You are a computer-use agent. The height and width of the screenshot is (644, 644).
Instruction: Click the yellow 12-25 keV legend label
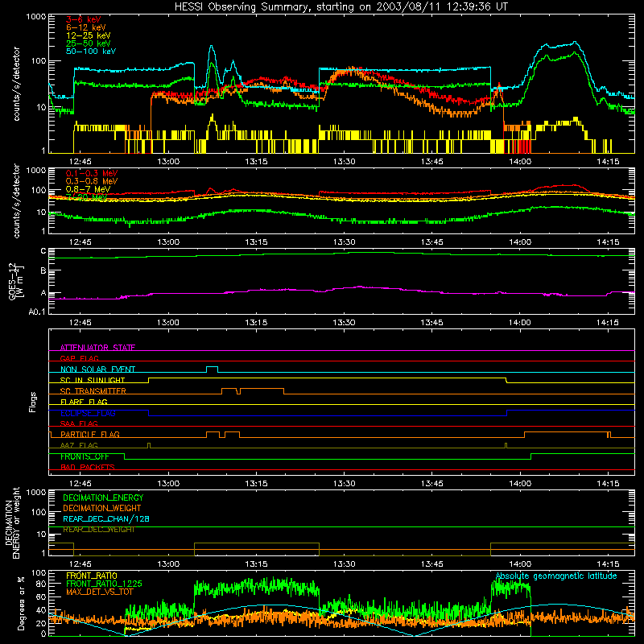(88, 35)
